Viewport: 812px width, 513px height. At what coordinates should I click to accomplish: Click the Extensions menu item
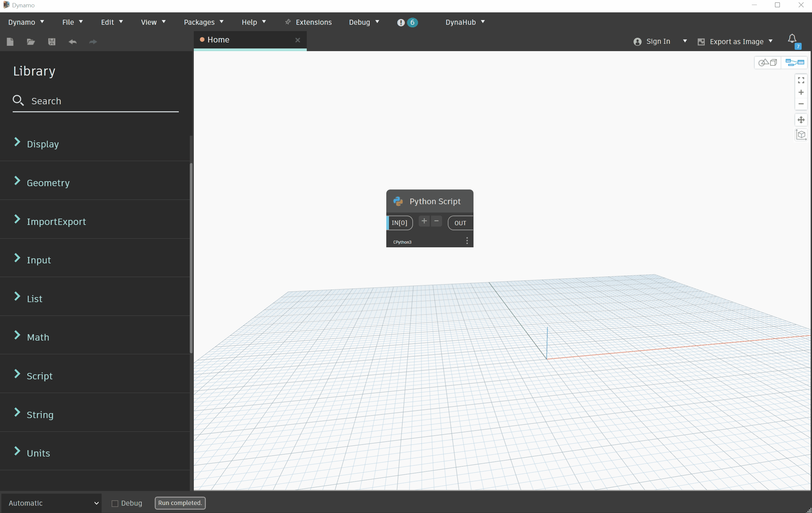point(308,22)
